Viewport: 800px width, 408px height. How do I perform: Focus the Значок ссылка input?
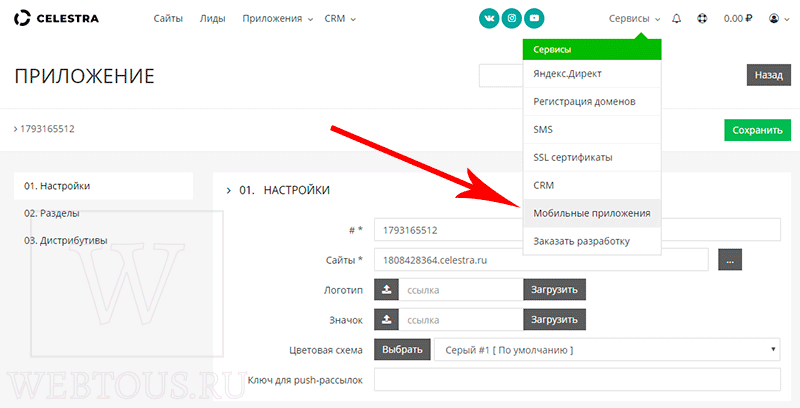[x=461, y=320]
